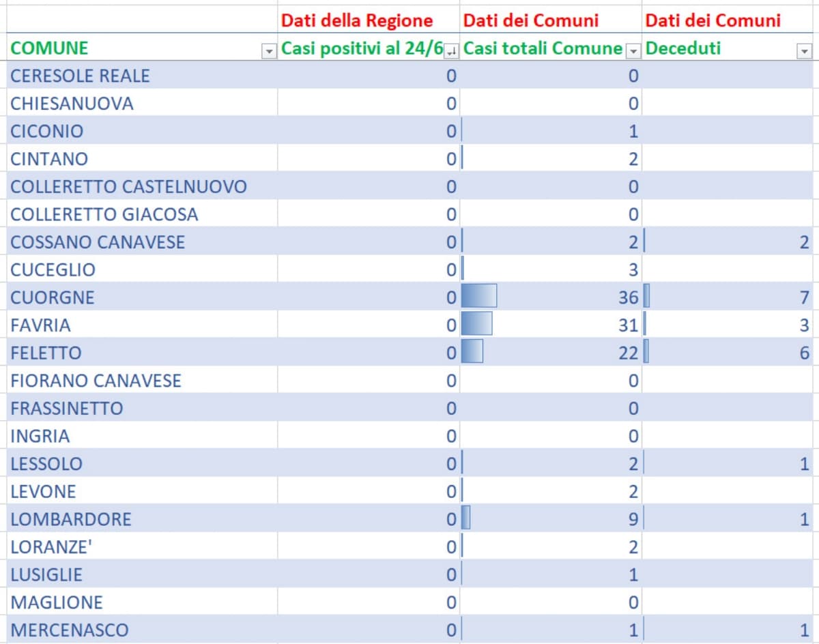Screen dimensions: 819x644
Task: Open the Deceduti column filter arrow
Action: pos(805,50)
